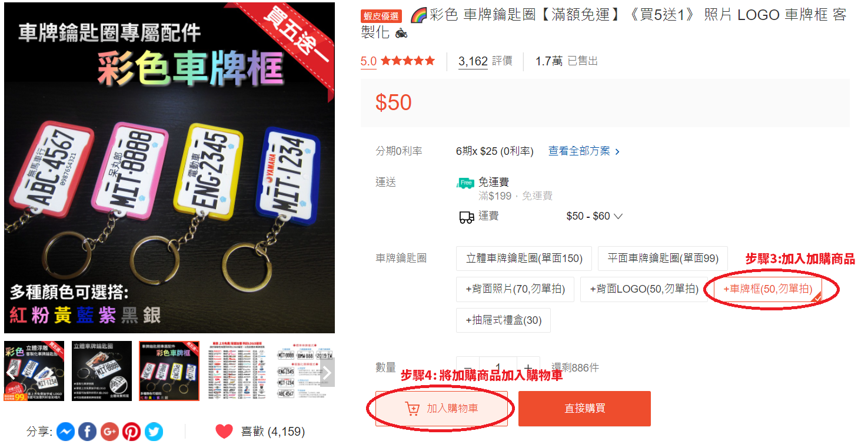
Task: Choose the +抽屜式禮盒(30) option
Action: [x=503, y=320]
